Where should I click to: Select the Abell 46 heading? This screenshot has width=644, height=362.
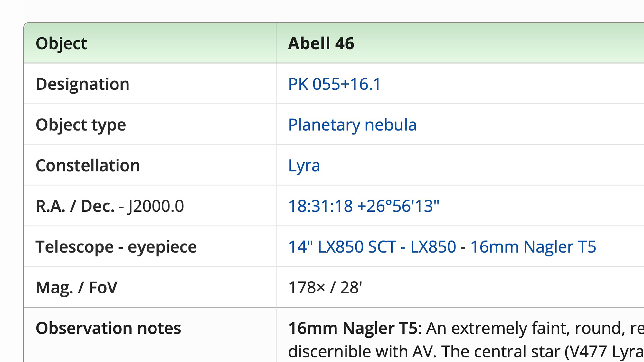point(321,43)
